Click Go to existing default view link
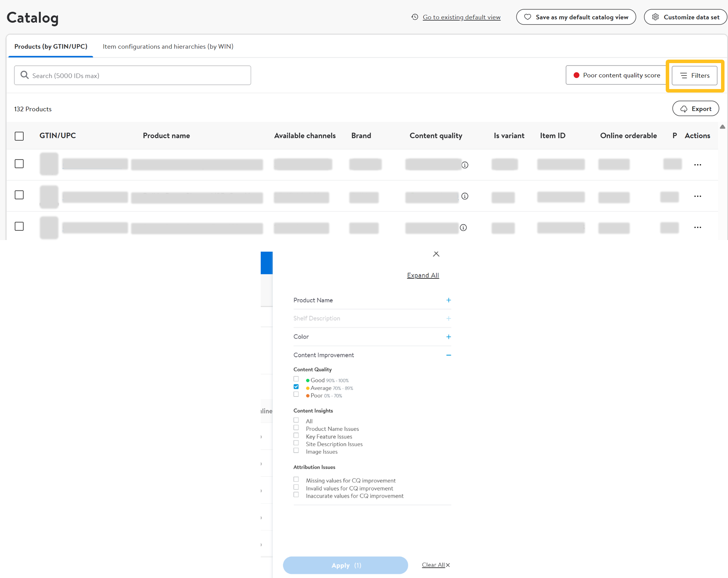The image size is (728, 578). pyautogui.click(x=461, y=17)
